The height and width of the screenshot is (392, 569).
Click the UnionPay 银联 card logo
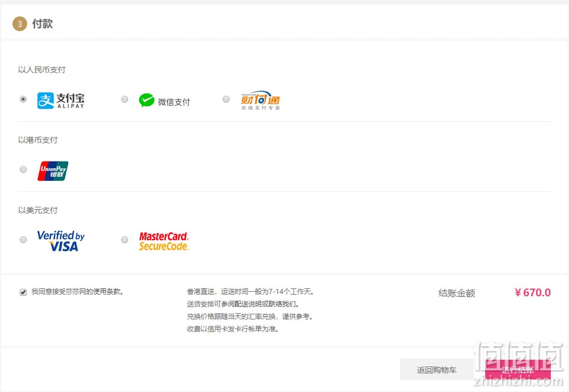[53, 171]
